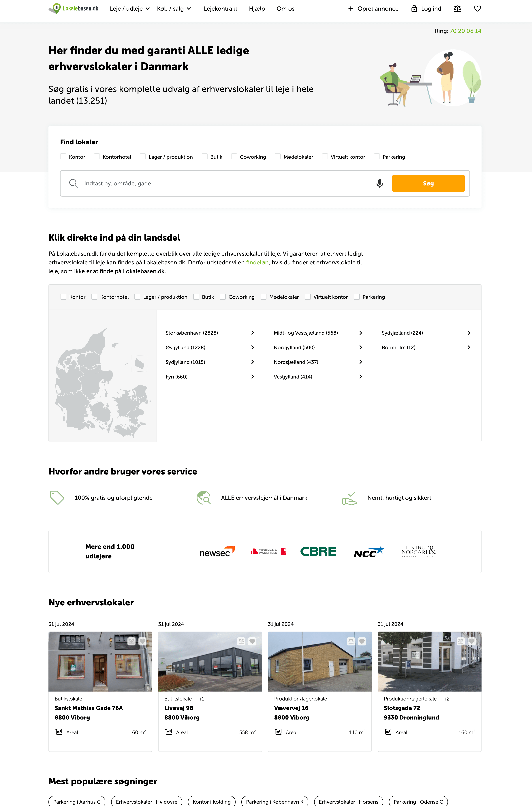Open Sydjylland (1015) region
Image resolution: width=532 pixels, height=806 pixels.
pos(210,362)
